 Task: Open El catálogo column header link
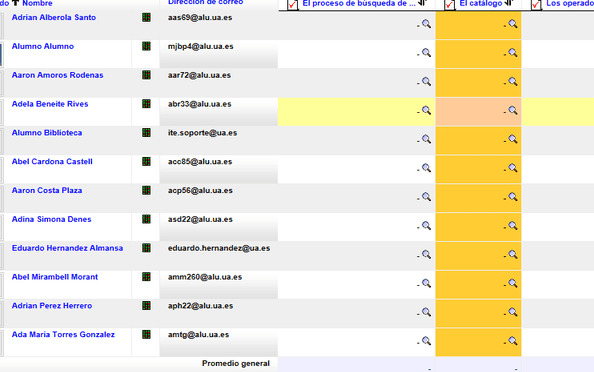pyautogui.click(x=481, y=3)
